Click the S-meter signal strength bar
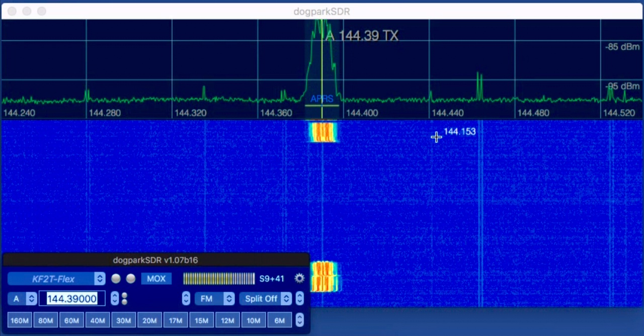 pyautogui.click(x=219, y=279)
